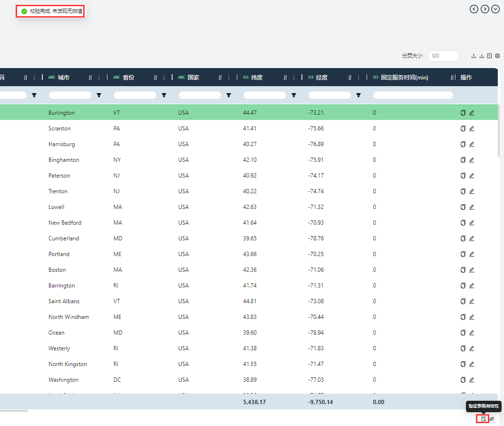
Task: Sort by the 纬度 column sort icon
Action: pos(285,78)
